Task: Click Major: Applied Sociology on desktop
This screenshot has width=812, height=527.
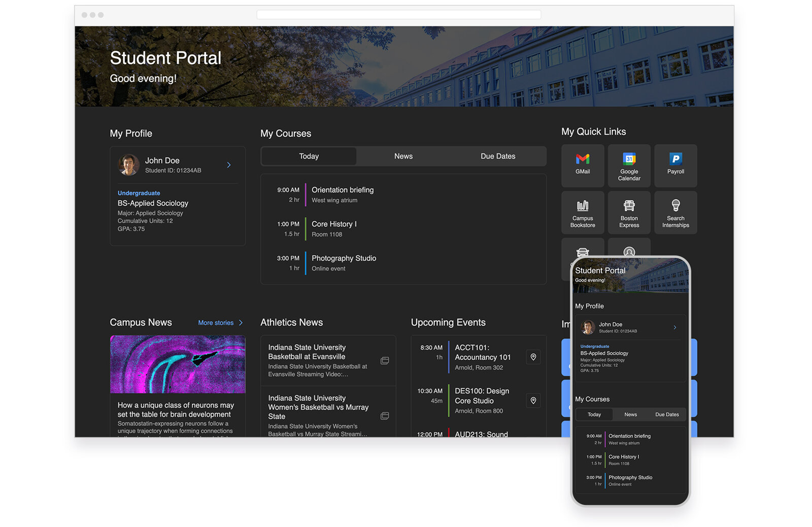Action: pyautogui.click(x=150, y=213)
